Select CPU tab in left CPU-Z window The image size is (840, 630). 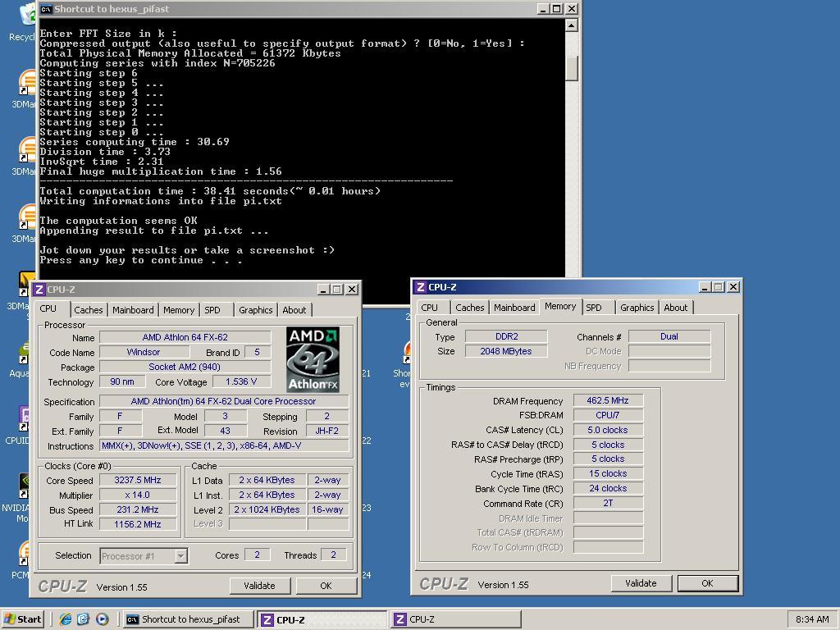(48, 308)
